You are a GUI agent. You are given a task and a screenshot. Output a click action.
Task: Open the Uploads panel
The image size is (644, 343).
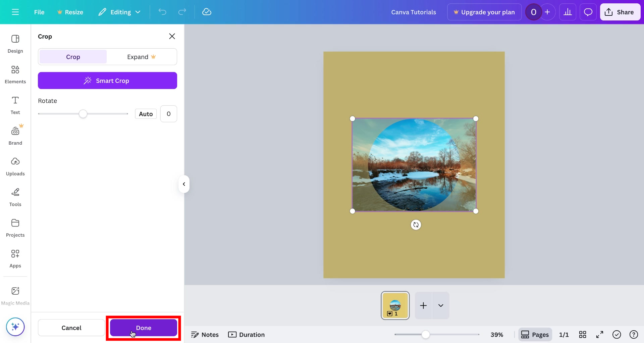[x=15, y=166]
